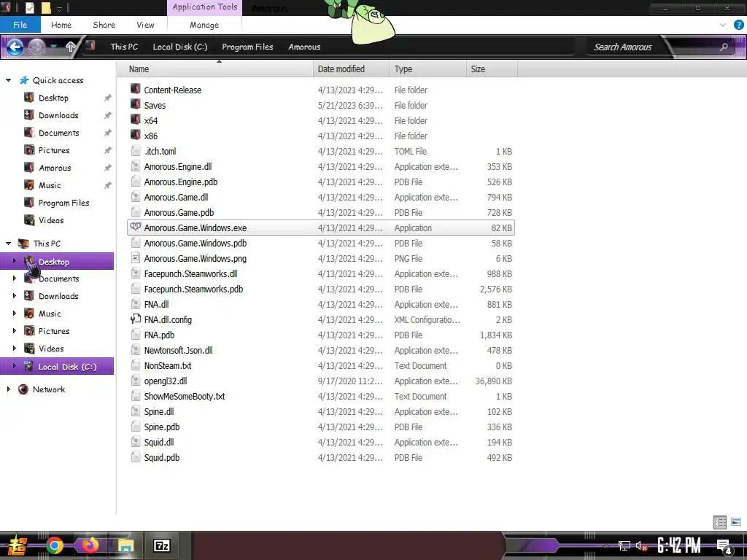Sort by Type column header
This screenshot has width=747, height=560.
[428, 69]
